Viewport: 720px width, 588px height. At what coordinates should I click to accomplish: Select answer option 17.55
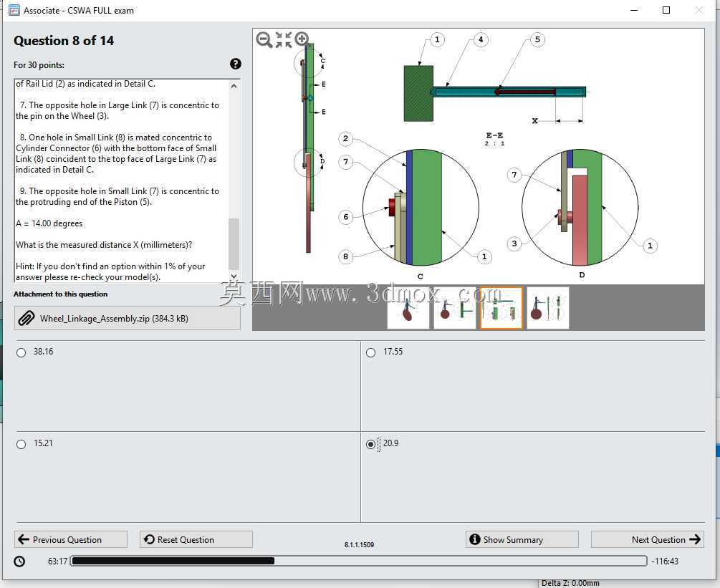[370, 352]
